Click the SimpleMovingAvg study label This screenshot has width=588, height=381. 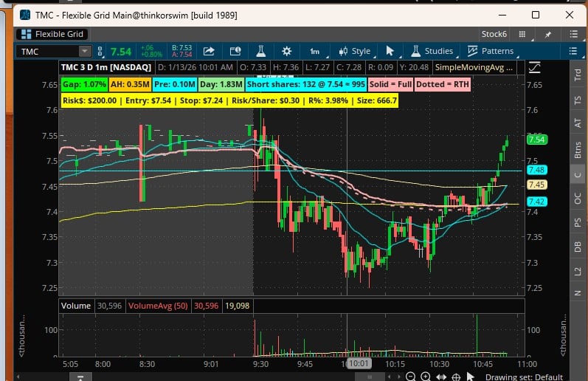tap(474, 68)
